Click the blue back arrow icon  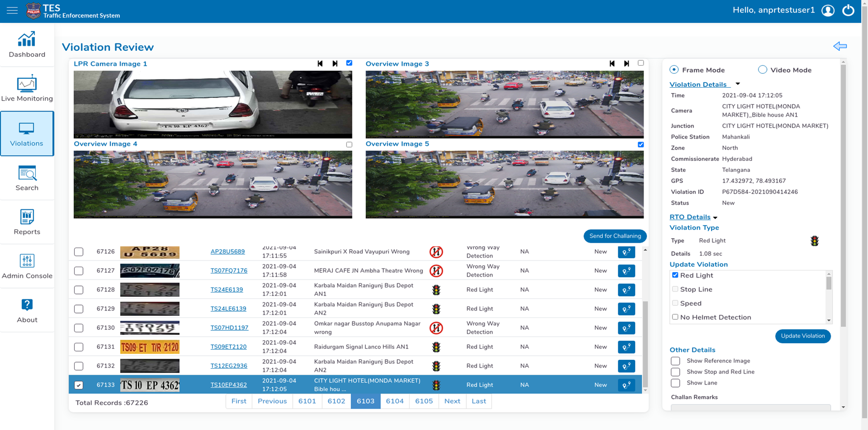tap(840, 46)
